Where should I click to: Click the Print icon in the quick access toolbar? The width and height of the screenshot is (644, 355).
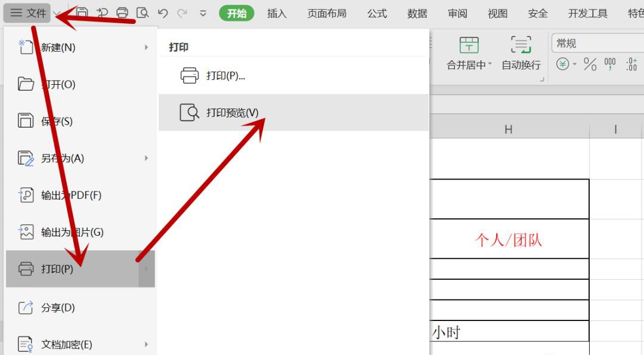(x=123, y=13)
